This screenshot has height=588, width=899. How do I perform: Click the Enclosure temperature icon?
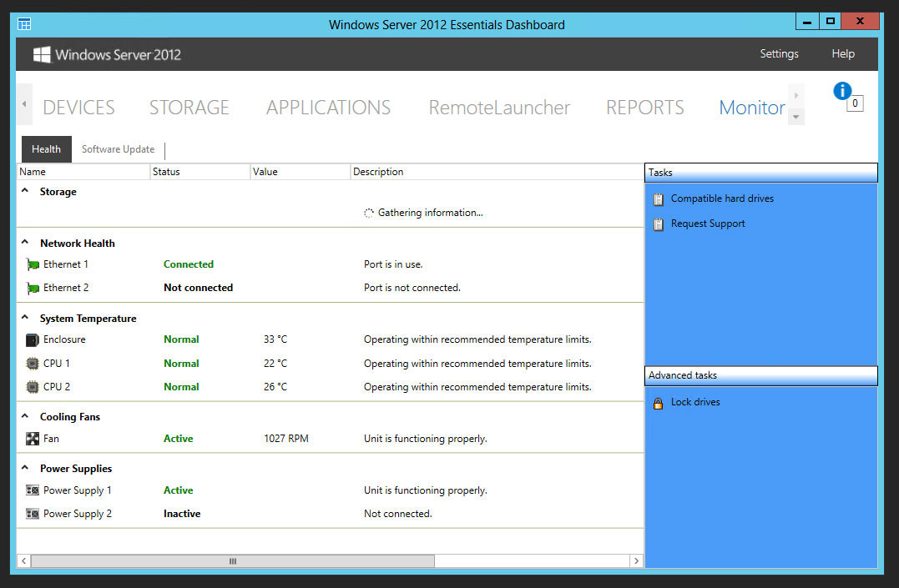click(33, 339)
